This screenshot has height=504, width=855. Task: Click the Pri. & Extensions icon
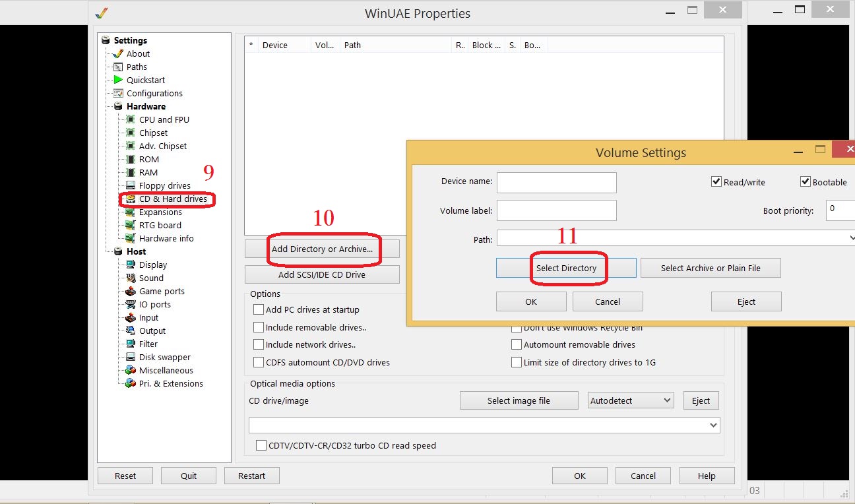(x=131, y=383)
